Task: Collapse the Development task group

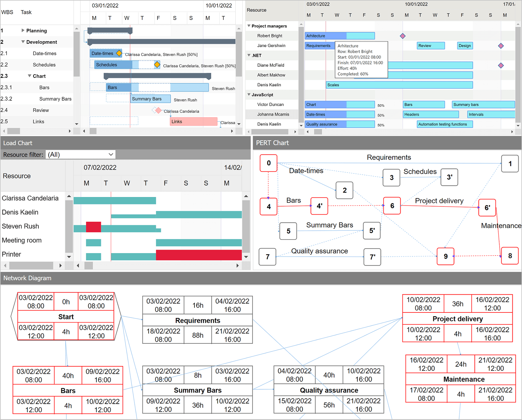Action: tap(23, 42)
